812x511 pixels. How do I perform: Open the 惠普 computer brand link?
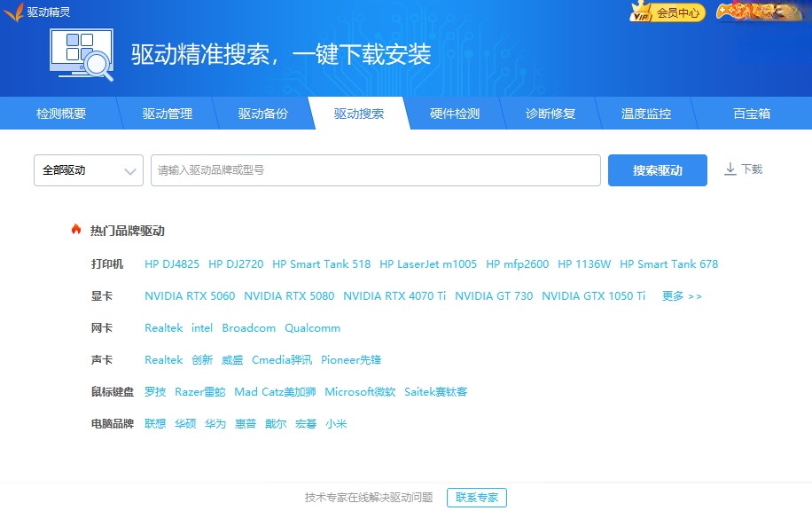point(246,423)
